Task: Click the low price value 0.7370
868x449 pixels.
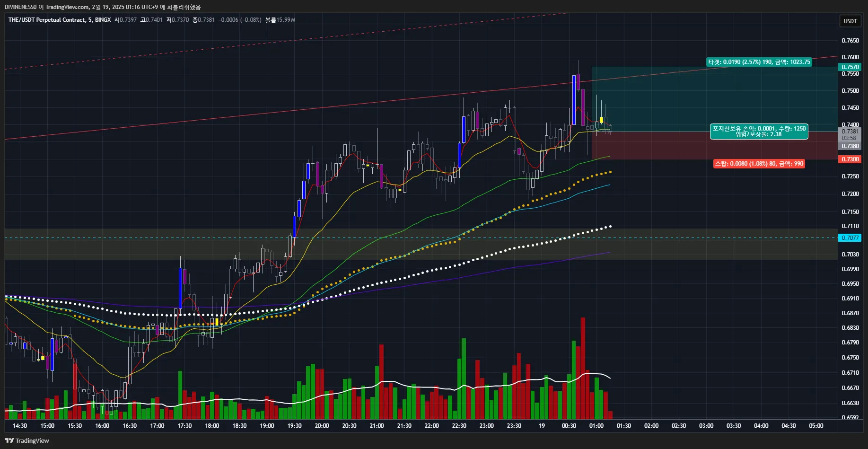Action: [180, 20]
